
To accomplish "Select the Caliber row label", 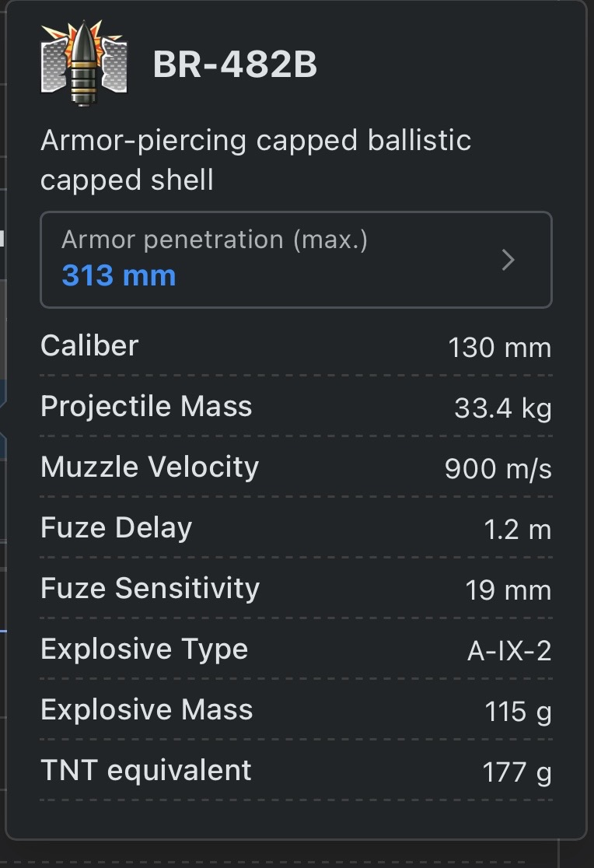I will 89,345.
